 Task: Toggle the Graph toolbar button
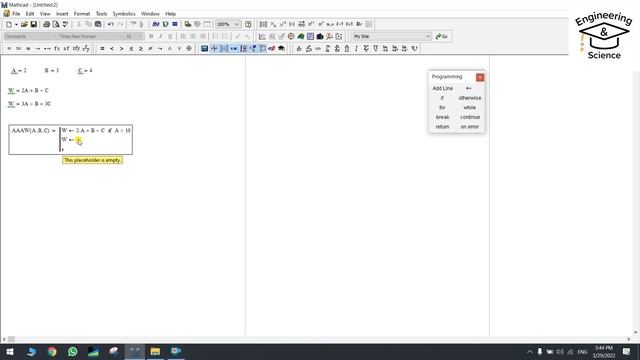(x=214, y=49)
